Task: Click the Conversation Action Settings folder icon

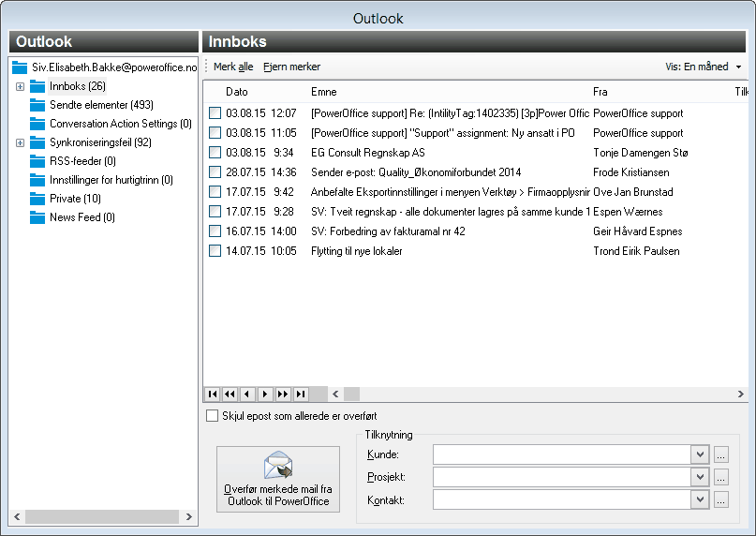Action: [x=37, y=124]
